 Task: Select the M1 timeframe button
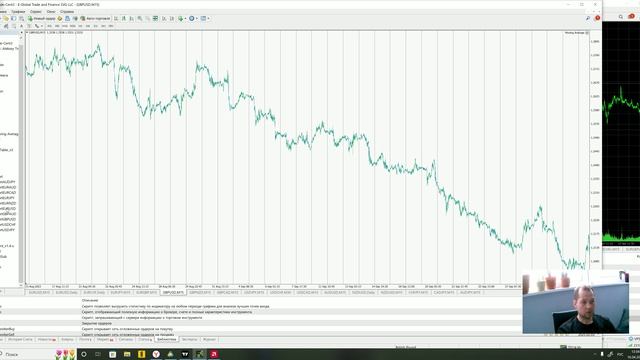coord(49,26)
